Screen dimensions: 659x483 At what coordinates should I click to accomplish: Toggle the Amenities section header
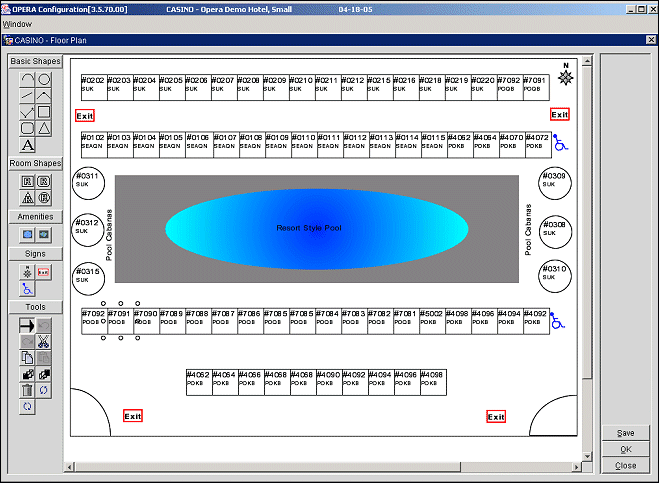pyautogui.click(x=36, y=216)
